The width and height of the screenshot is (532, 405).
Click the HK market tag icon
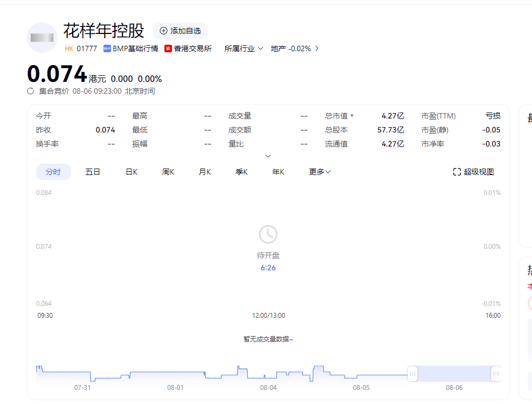pyautogui.click(x=68, y=48)
